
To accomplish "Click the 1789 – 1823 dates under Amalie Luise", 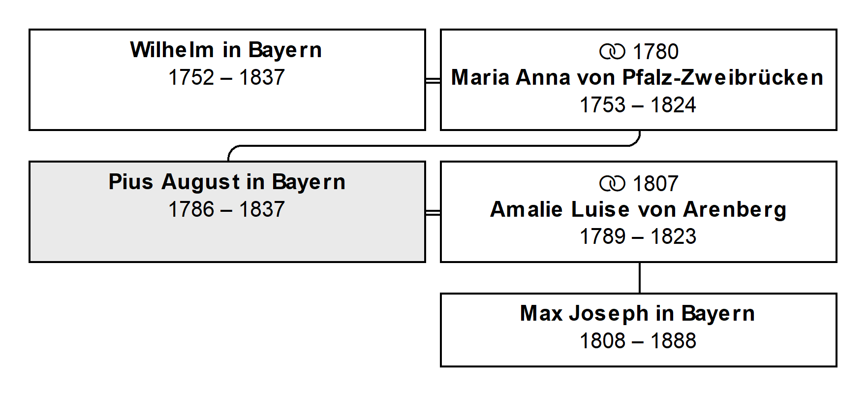I will tap(638, 236).
